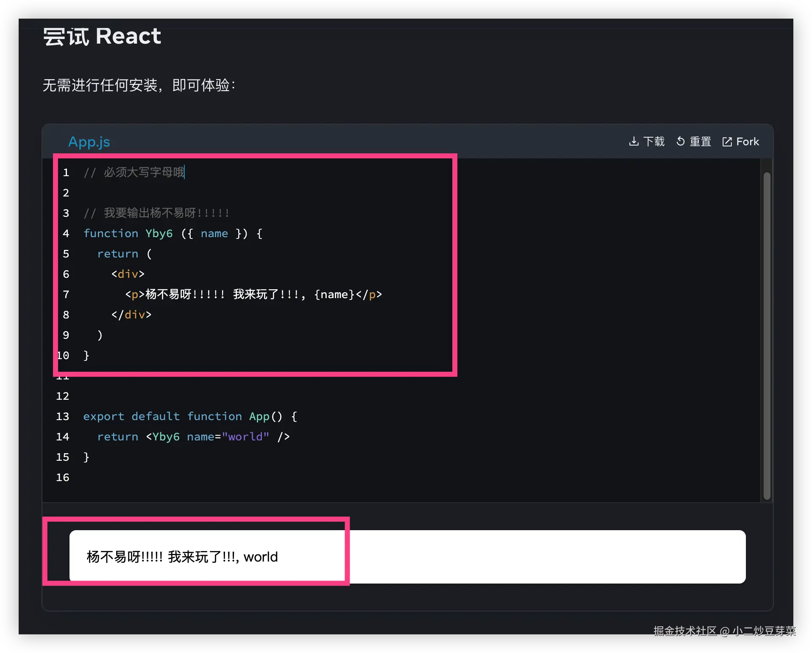The image size is (812, 653).
Task: Click the opening <div> tag on line 6
Action: pos(128,274)
